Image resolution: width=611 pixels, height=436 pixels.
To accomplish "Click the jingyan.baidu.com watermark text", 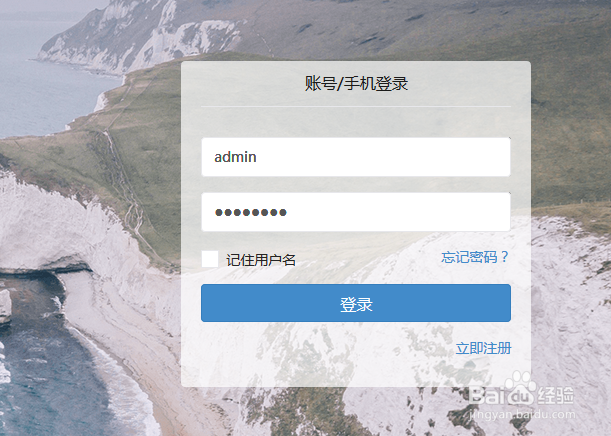I will (522, 414).
